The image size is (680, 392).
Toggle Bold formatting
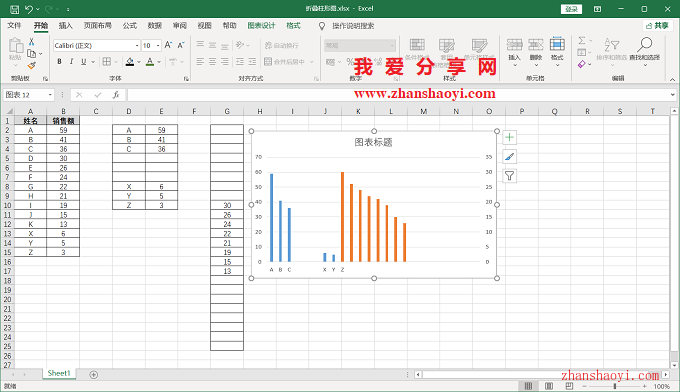tap(59, 62)
